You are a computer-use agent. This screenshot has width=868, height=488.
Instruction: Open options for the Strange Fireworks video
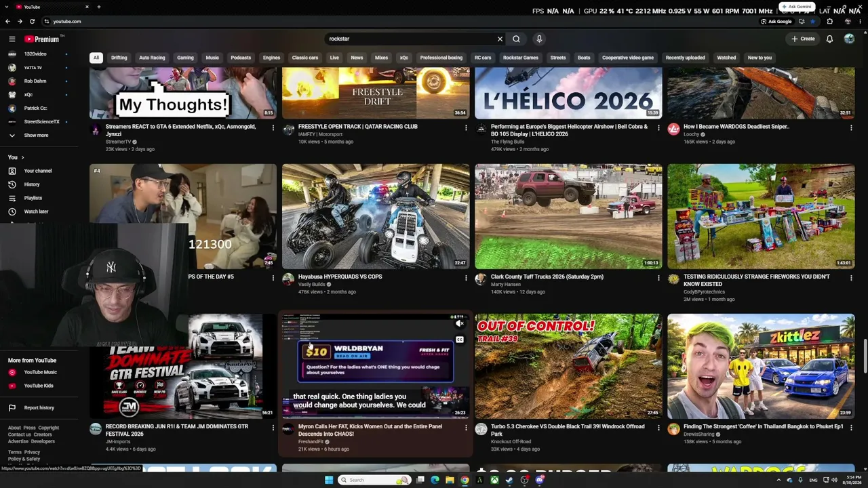(851, 278)
